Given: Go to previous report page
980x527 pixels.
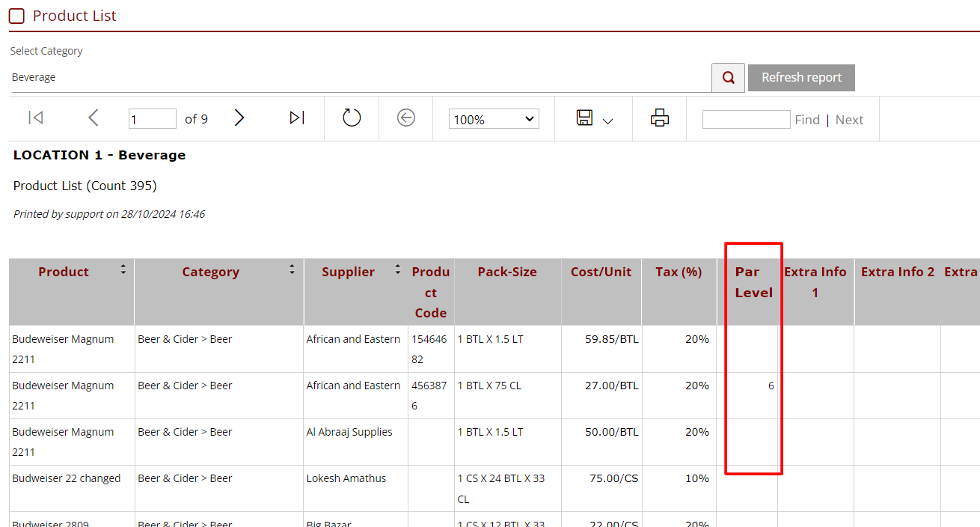Looking at the screenshot, I should [x=94, y=118].
